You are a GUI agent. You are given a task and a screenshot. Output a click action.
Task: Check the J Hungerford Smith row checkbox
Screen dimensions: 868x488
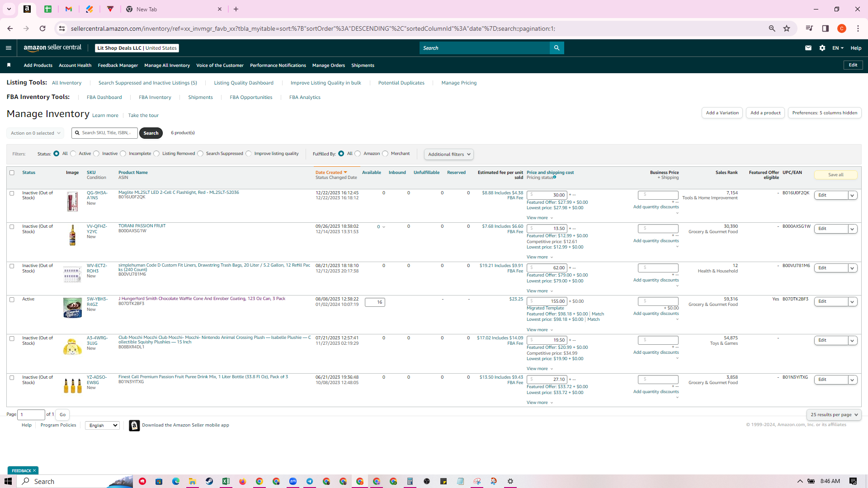tap(12, 300)
